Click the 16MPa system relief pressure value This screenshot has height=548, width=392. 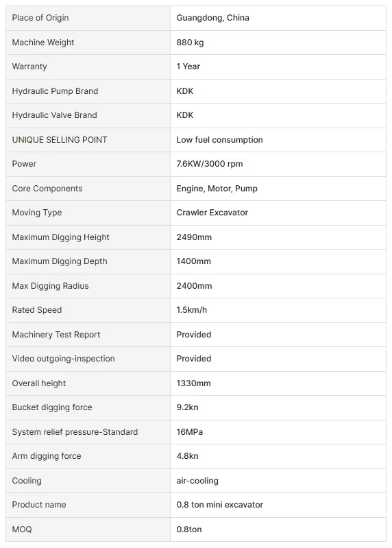(x=190, y=432)
